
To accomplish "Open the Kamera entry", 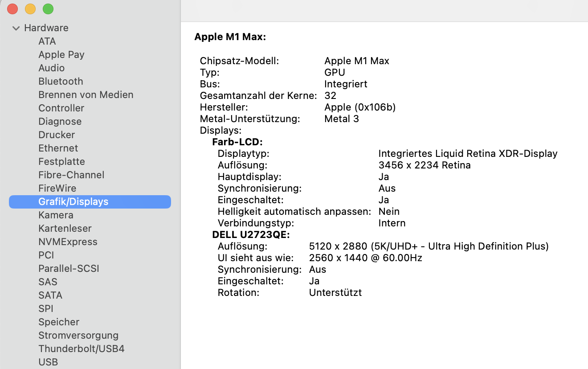I will (x=56, y=215).
